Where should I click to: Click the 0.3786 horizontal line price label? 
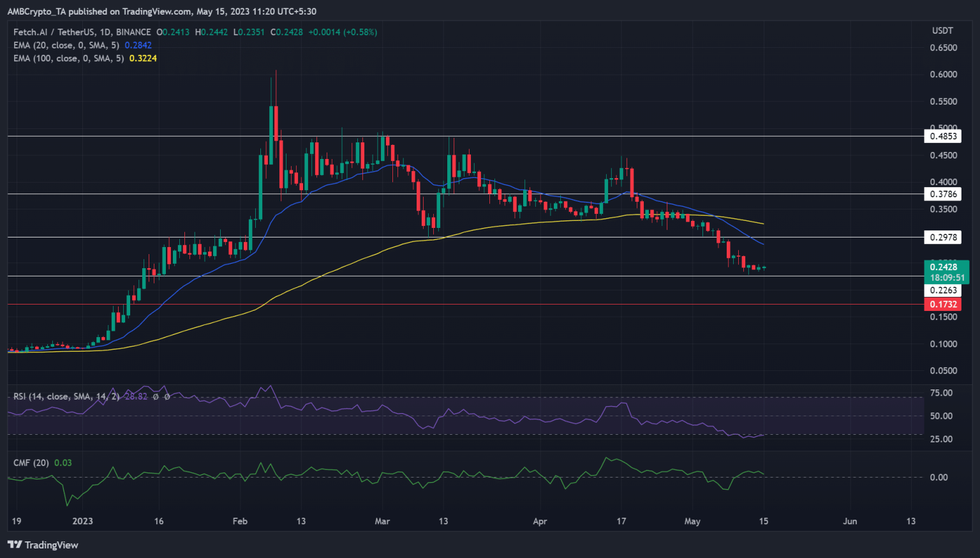coord(943,194)
